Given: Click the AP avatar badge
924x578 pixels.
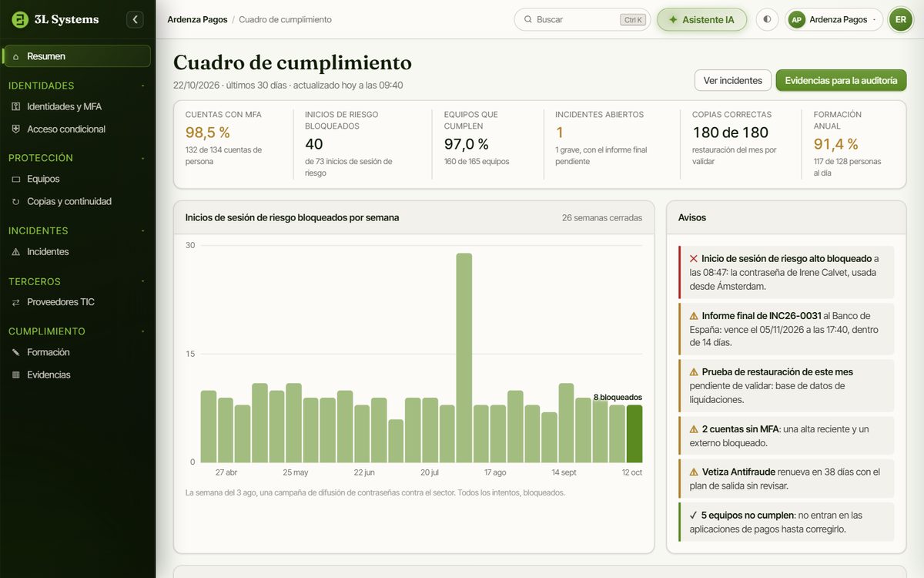Looking at the screenshot, I should coord(797,19).
